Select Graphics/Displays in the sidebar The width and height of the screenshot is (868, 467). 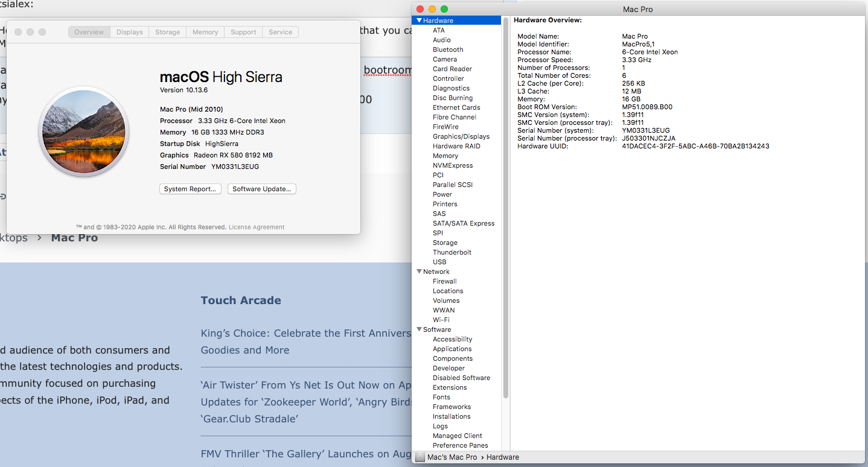[461, 136]
